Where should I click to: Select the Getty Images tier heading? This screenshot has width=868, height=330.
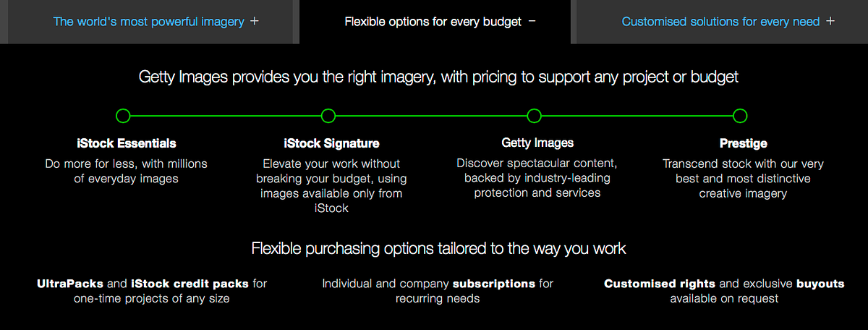(537, 143)
